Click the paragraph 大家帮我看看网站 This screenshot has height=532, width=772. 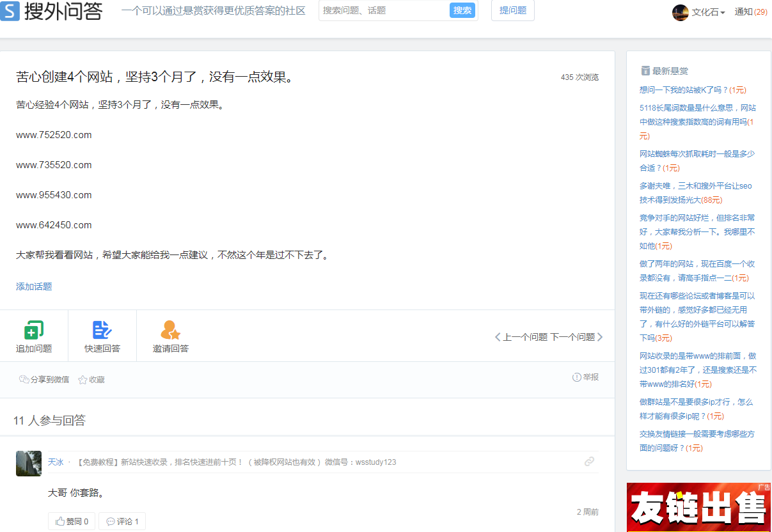tap(173, 255)
